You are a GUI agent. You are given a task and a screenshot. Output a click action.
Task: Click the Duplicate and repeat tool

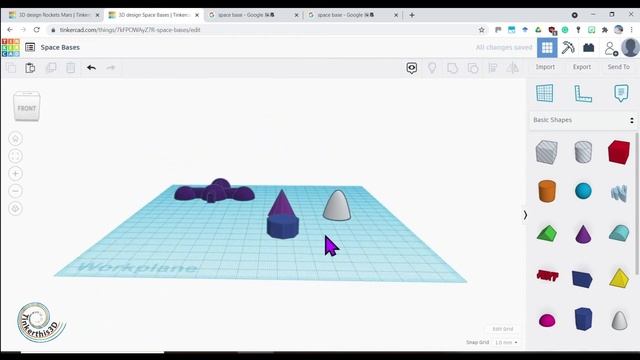click(x=51, y=68)
